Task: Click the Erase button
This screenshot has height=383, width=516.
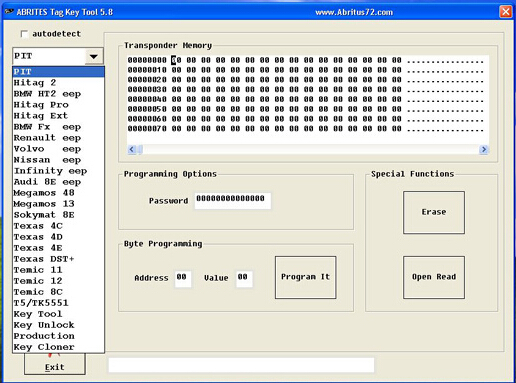Action: (x=434, y=212)
